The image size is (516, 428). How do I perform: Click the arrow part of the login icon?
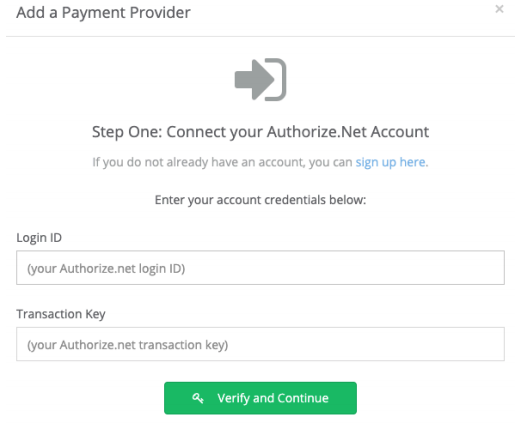(254, 79)
